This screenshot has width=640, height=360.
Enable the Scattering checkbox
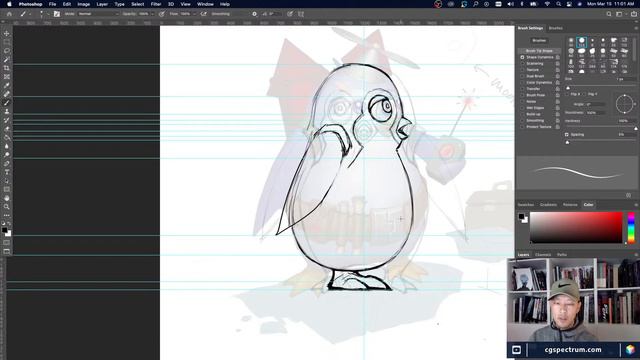tap(522, 64)
